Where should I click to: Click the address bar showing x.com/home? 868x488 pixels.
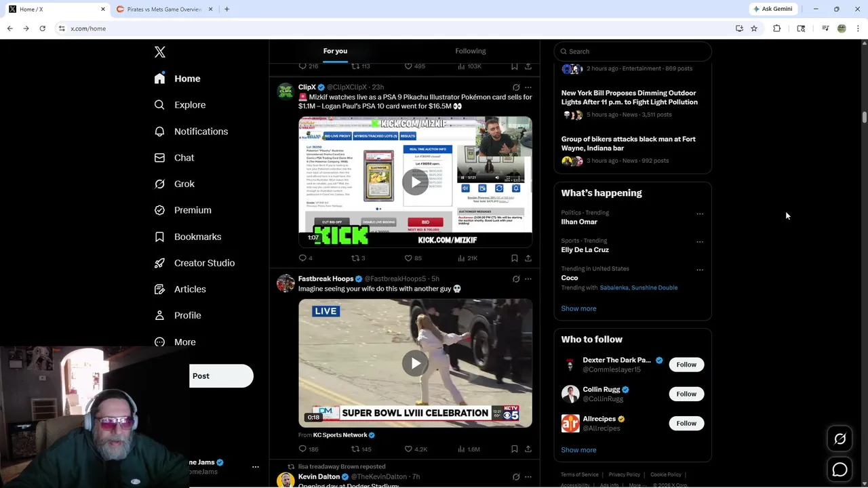pos(400,28)
